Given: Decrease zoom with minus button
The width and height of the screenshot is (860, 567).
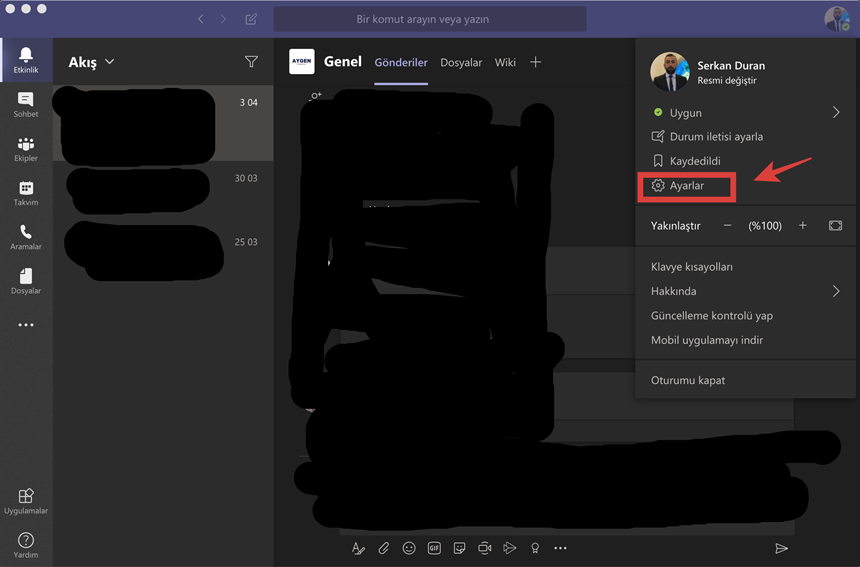Looking at the screenshot, I should pyautogui.click(x=727, y=225).
